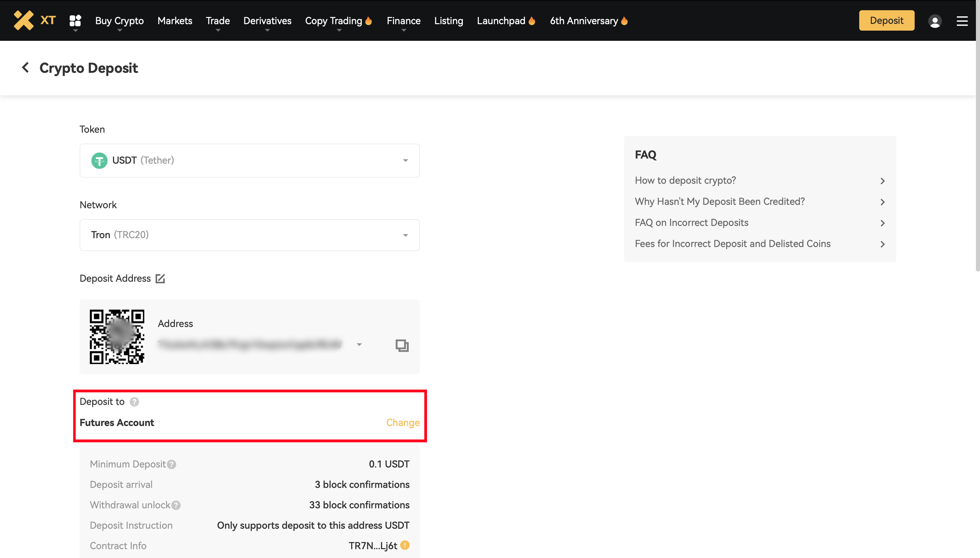Click the help icon beside Deposit to
The width and height of the screenshot is (980, 558).
click(x=134, y=401)
